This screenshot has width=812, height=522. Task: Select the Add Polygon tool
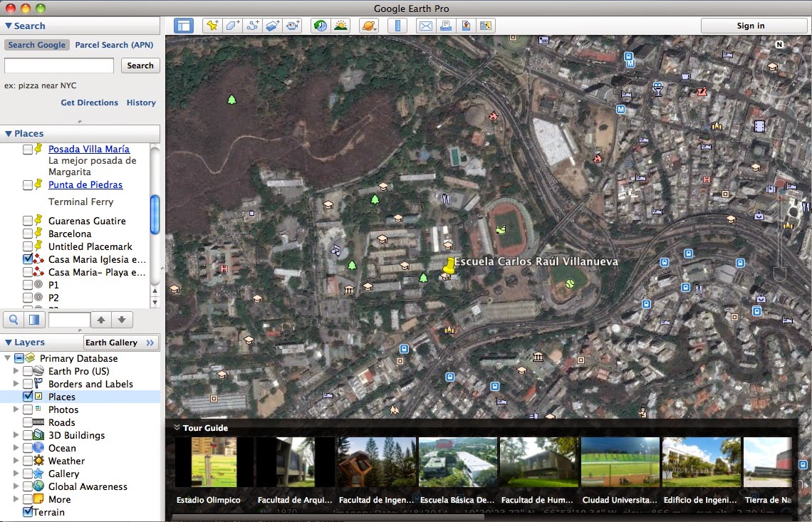pos(231,25)
